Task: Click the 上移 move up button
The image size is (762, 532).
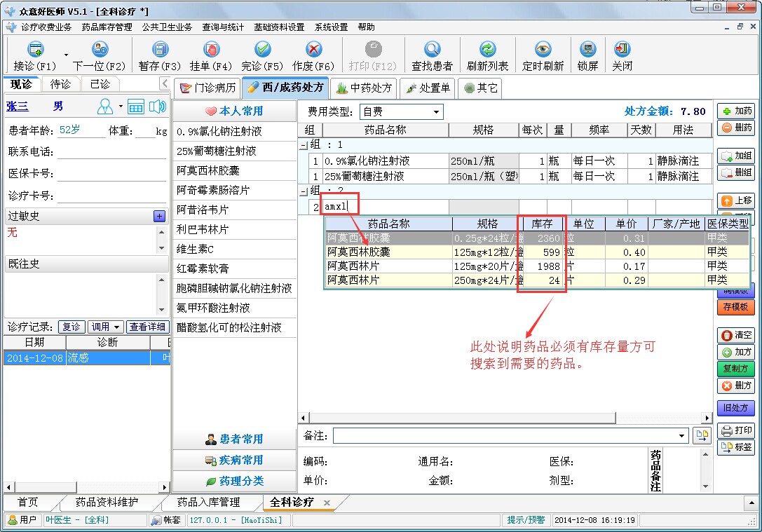Action: pyautogui.click(x=736, y=200)
